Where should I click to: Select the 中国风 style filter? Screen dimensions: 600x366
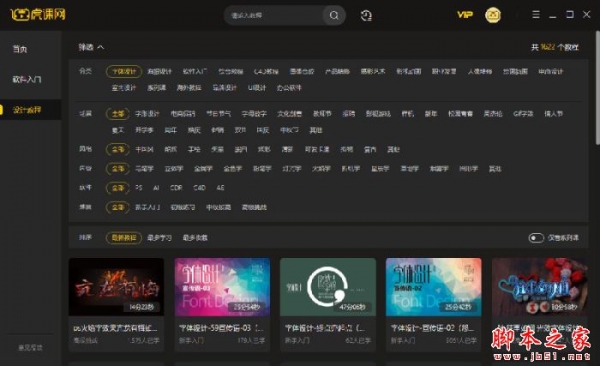144,149
